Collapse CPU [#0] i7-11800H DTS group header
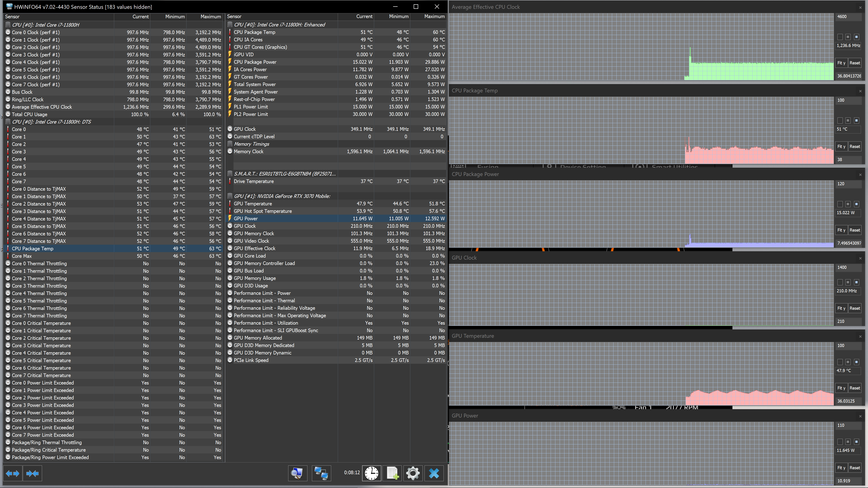The height and width of the screenshot is (488, 868). pyautogui.click(x=51, y=122)
